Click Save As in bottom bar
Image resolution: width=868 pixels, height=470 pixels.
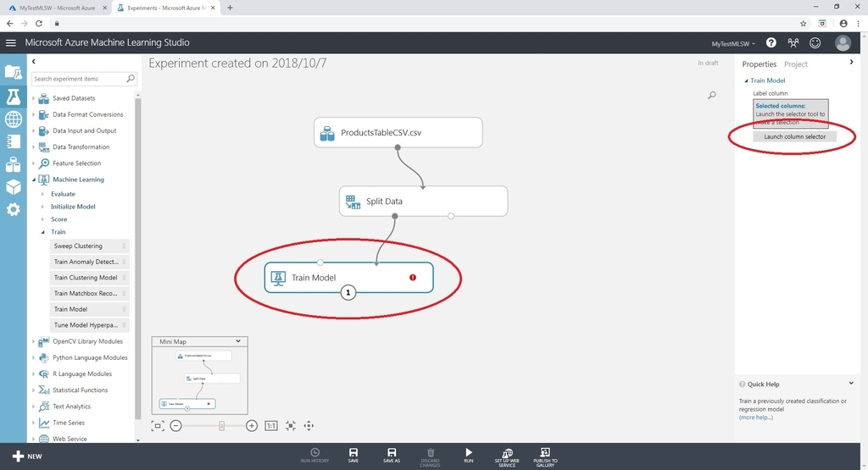pyautogui.click(x=392, y=456)
